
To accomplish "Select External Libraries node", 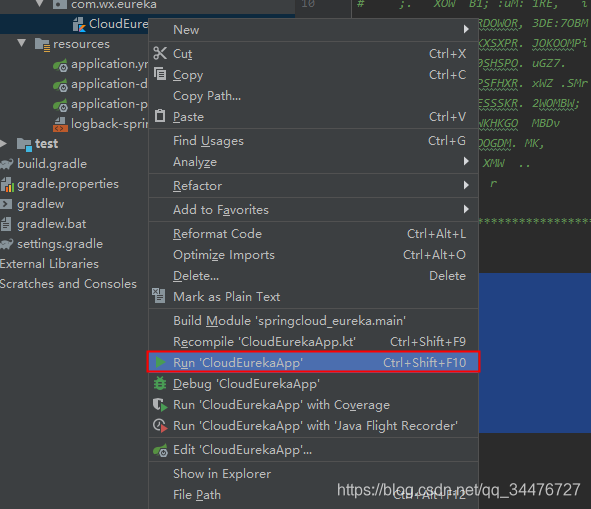I will pos(49,264).
